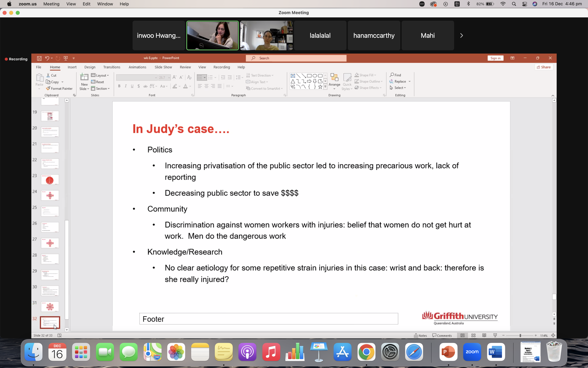Screen dimensions: 588x368
Task: Toggle Normal view in status bar
Action: click(462, 335)
